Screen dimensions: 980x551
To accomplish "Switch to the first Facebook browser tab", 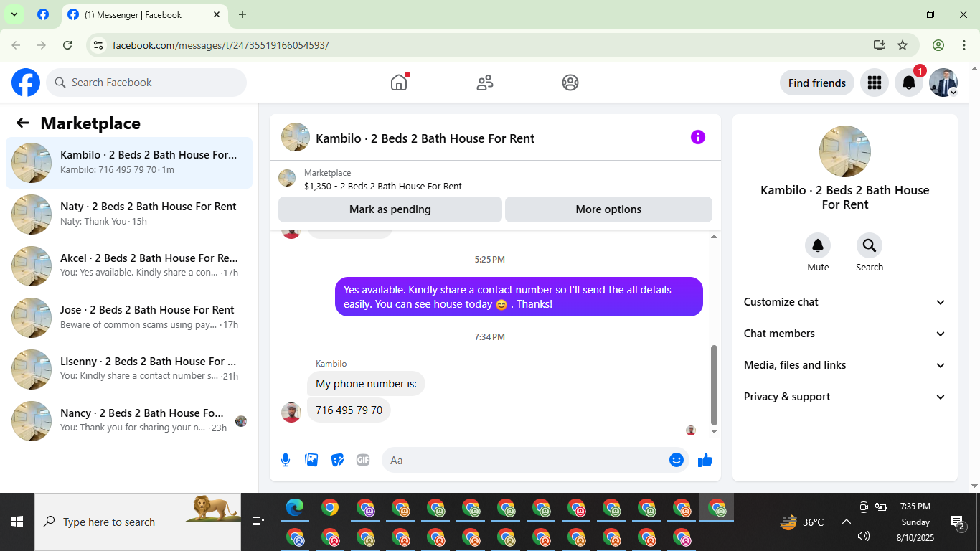I will point(43,14).
